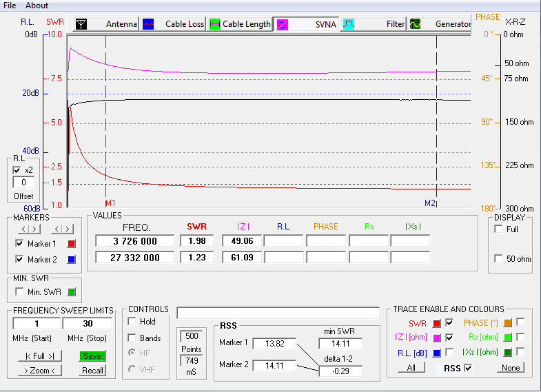Click the sweep start frequency field
This screenshot has height=392, width=541.
click(x=36, y=324)
